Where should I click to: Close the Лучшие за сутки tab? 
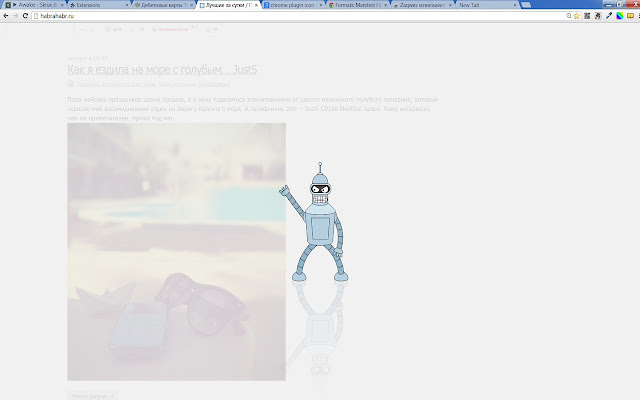click(x=256, y=5)
